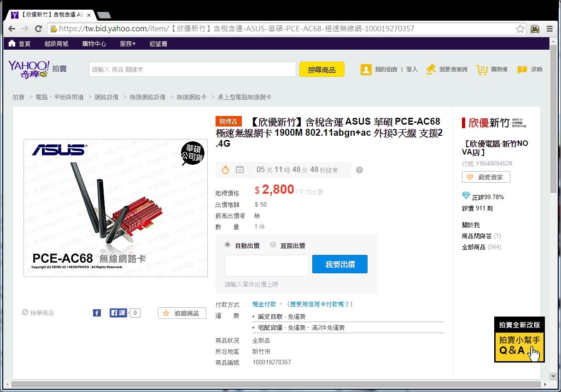The height and width of the screenshot is (392, 561).
Task: Open the 超級商城 menu item
Action: pos(56,44)
